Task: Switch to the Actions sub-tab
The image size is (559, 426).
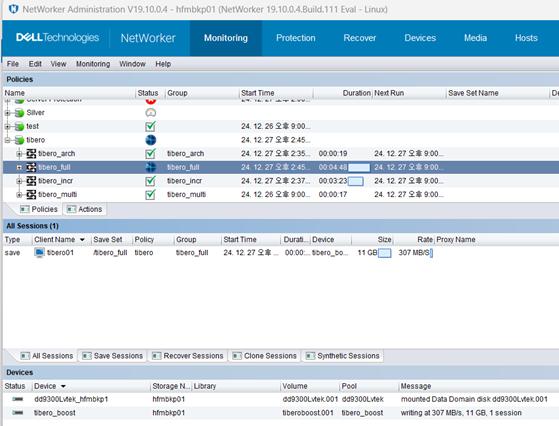Action: 85,209
